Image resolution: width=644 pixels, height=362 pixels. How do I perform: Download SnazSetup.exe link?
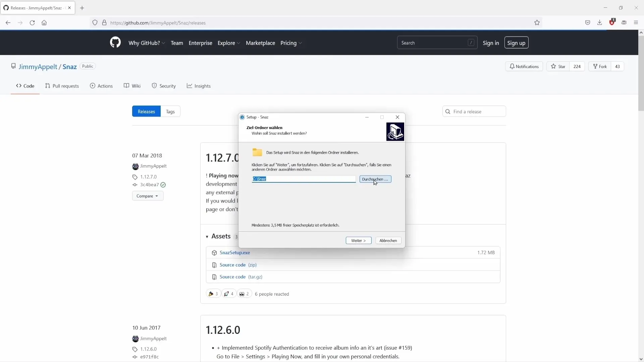pos(235,253)
